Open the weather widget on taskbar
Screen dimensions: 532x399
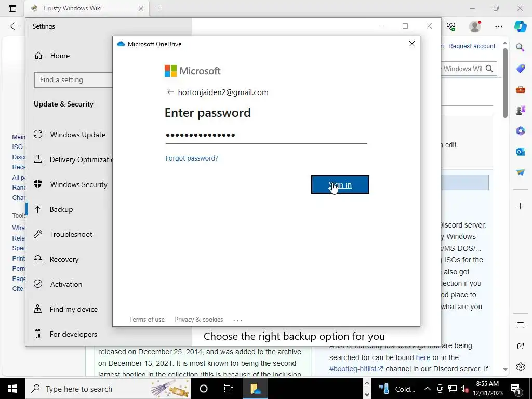pyautogui.click(x=397, y=389)
